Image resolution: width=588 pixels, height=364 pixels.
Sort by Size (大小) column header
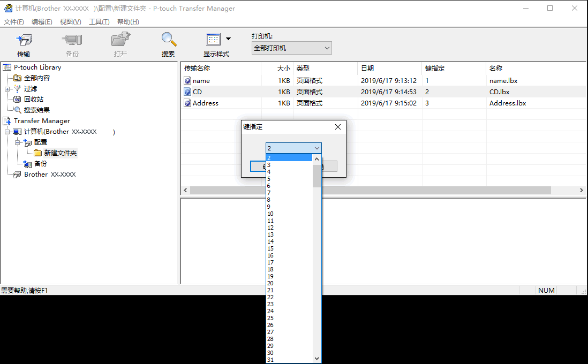pos(277,68)
